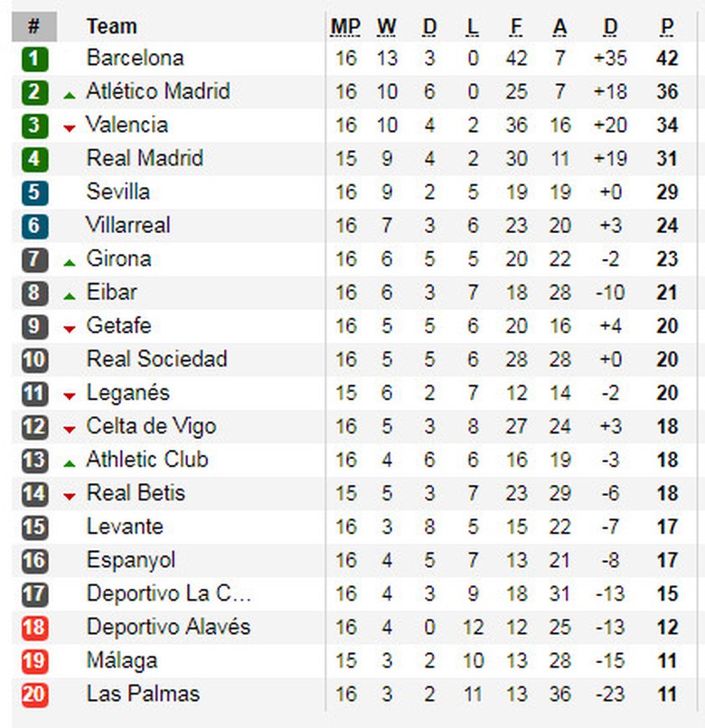
Task: Click Sevilla's blue position 5 badge
Action: pos(34,192)
